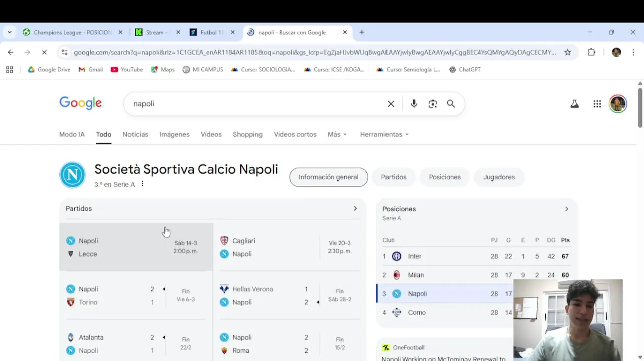Image resolution: width=644 pixels, height=361 pixels.
Task: Open Search Labs flask icon
Action: click(x=574, y=104)
